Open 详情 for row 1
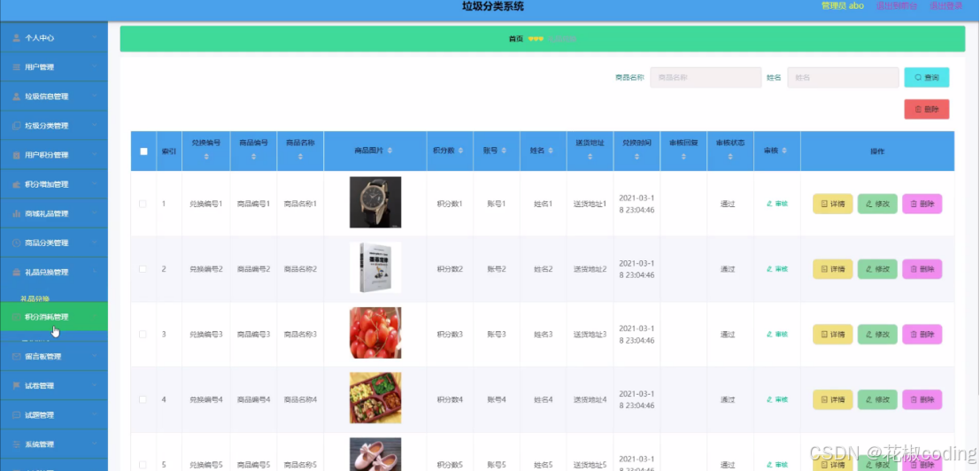The image size is (980, 471). [832, 205]
